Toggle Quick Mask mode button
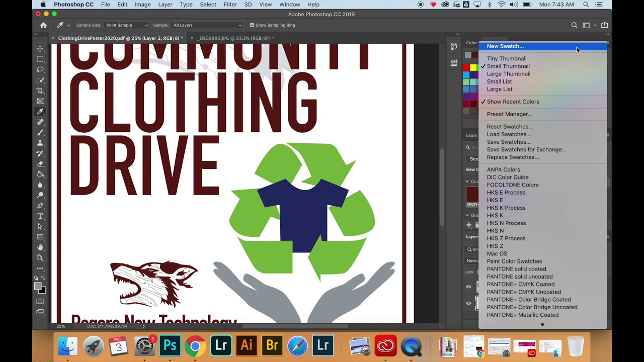The height and width of the screenshot is (362, 644). coord(40,301)
